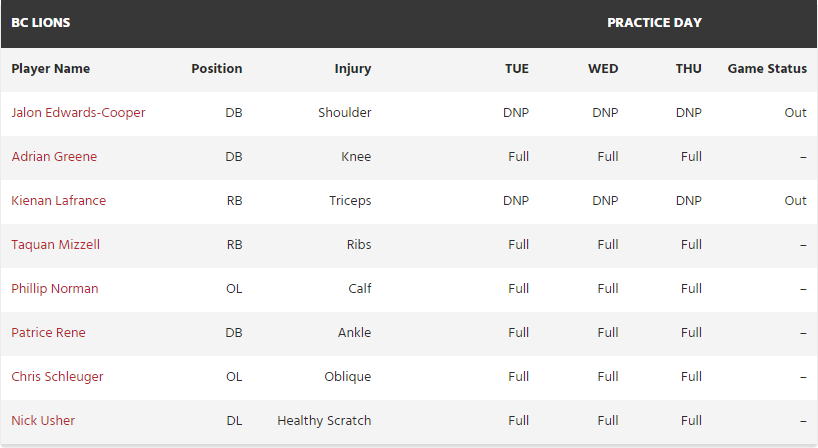
Task: Click the Injury column header
Action: tap(353, 69)
